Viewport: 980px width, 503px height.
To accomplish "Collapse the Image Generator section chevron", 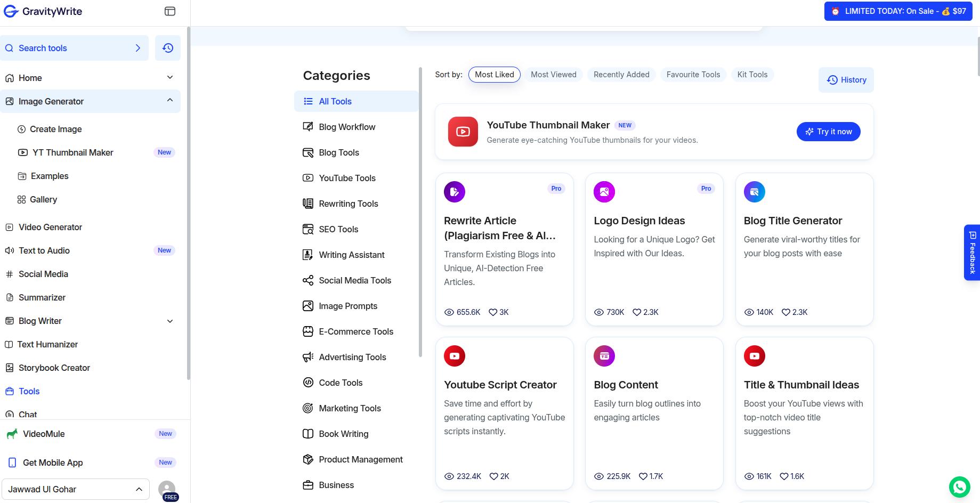I will click(170, 100).
